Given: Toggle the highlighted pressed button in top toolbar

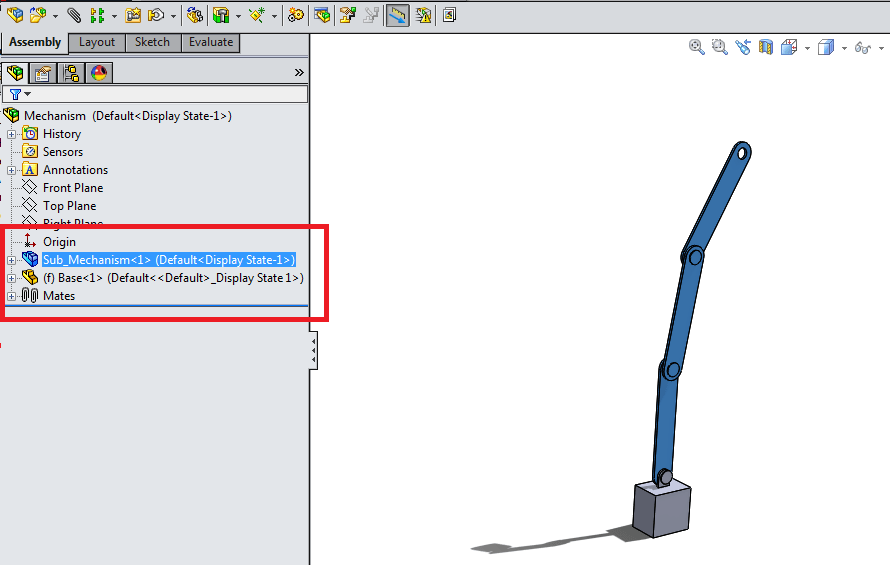Looking at the screenshot, I should tap(397, 15).
